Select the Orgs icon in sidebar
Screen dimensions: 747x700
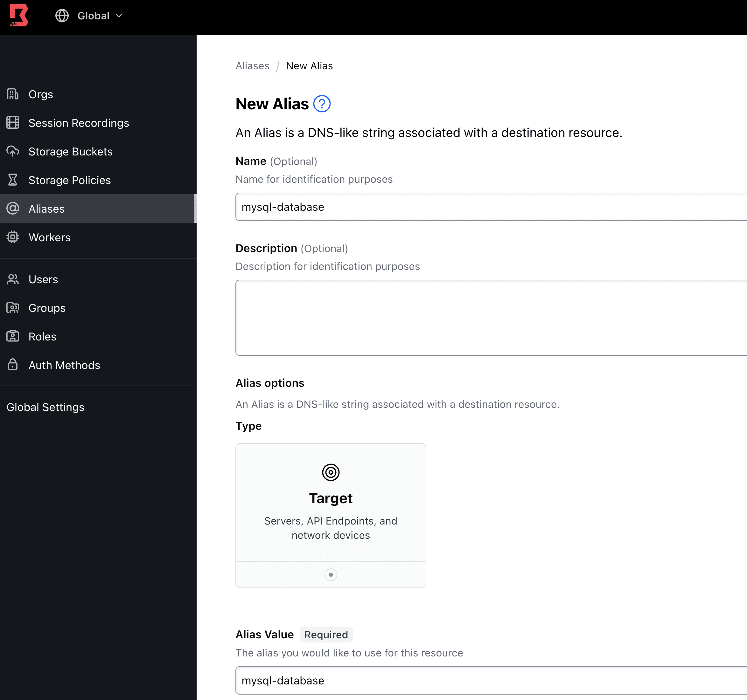point(13,94)
